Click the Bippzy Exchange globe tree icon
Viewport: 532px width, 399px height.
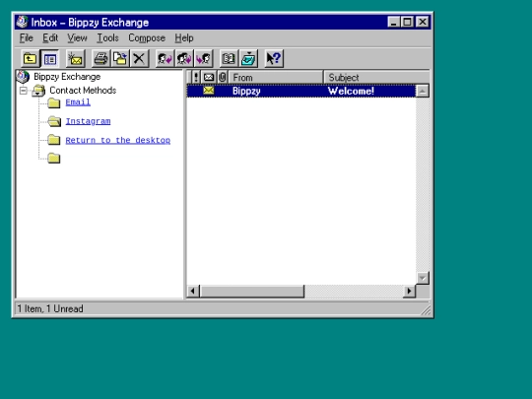[x=23, y=77]
